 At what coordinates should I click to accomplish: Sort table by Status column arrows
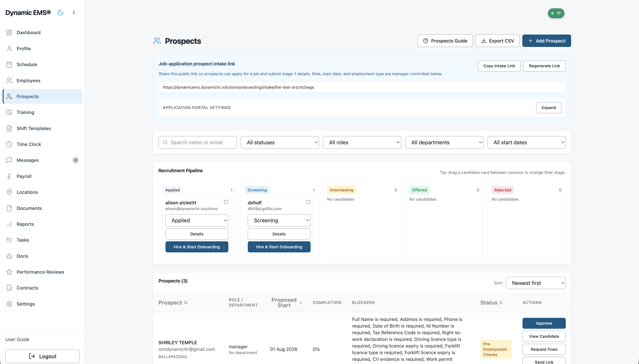501,302
